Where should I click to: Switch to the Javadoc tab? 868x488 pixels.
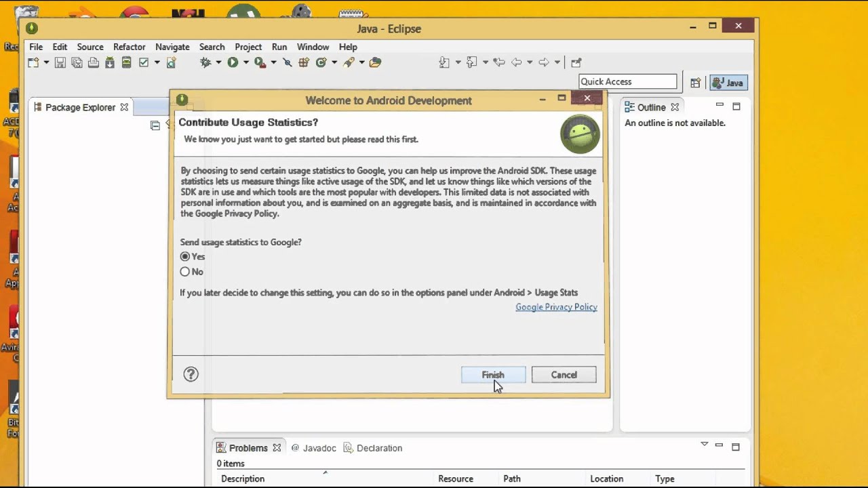[314, 448]
